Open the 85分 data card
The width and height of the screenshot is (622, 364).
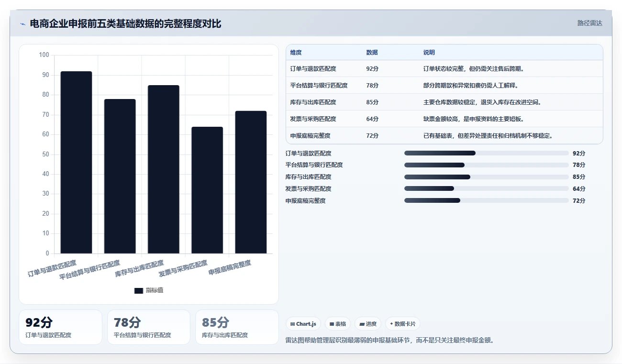click(237, 327)
